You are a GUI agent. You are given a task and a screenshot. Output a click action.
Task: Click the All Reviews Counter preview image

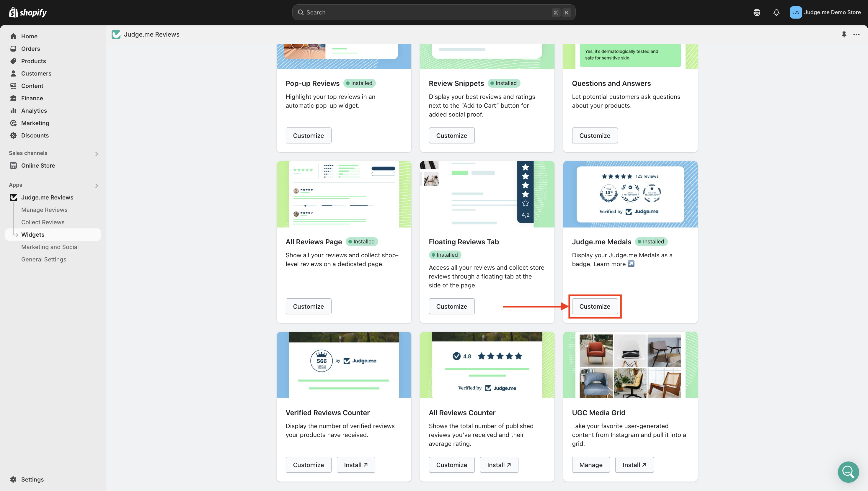coord(487,365)
